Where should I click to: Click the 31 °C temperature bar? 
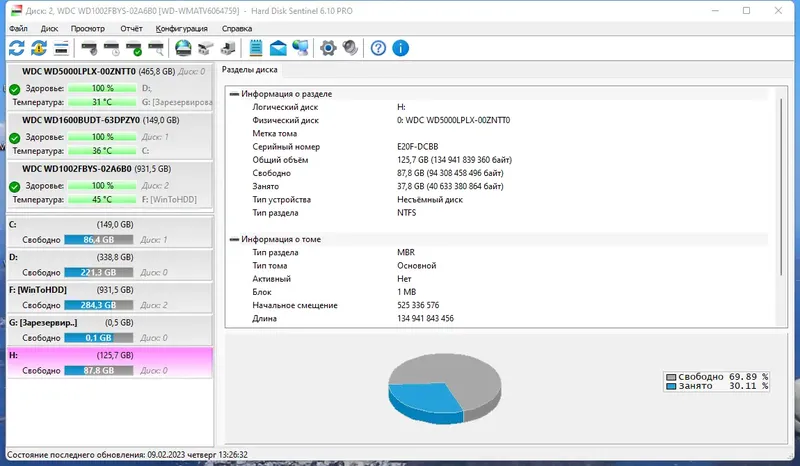[102, 102]
